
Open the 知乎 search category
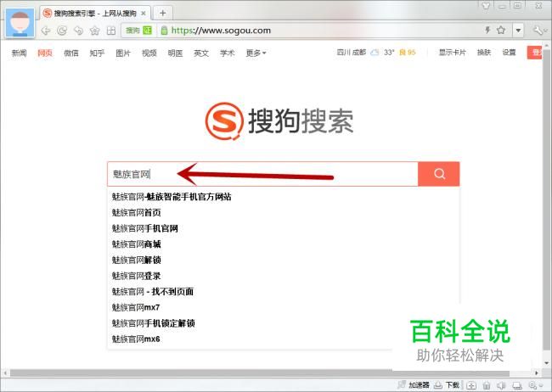[97, 53]
